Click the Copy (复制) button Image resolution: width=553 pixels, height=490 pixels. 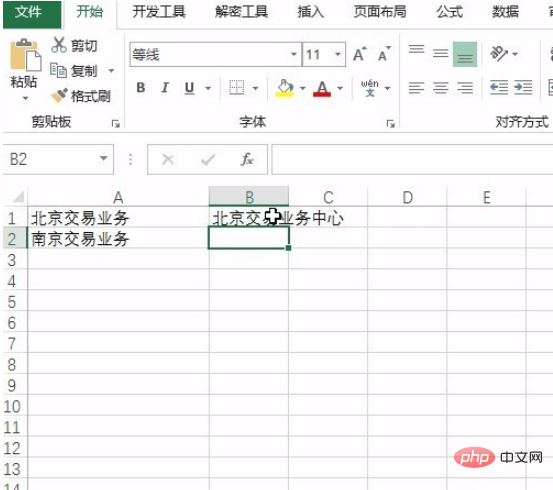(73, 71)
